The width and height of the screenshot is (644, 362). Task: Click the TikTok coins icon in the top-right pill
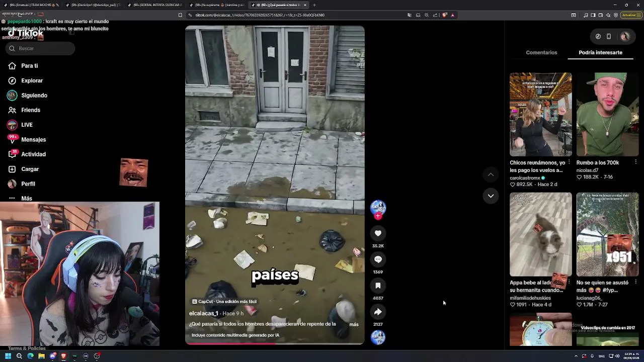[598, 36]
